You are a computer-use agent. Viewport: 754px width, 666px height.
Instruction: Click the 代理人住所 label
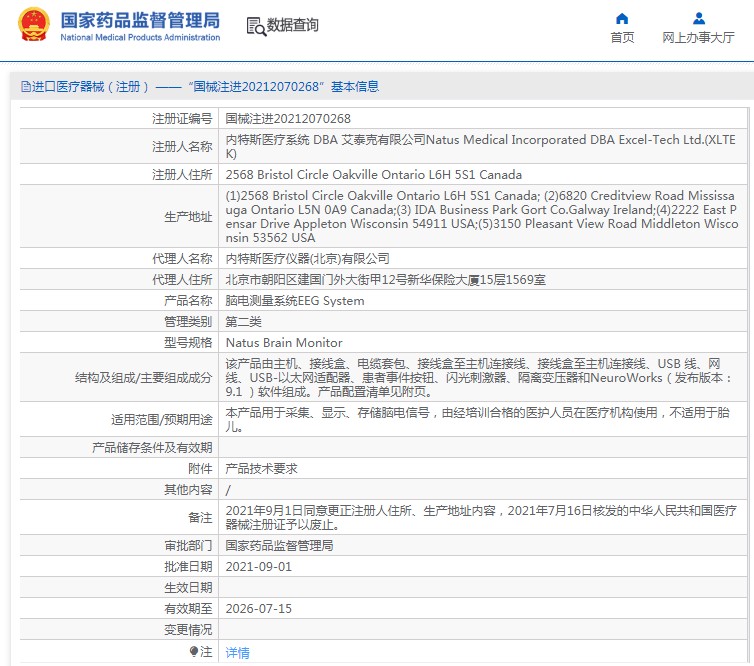pyautogui.click(x=182, y=280)
